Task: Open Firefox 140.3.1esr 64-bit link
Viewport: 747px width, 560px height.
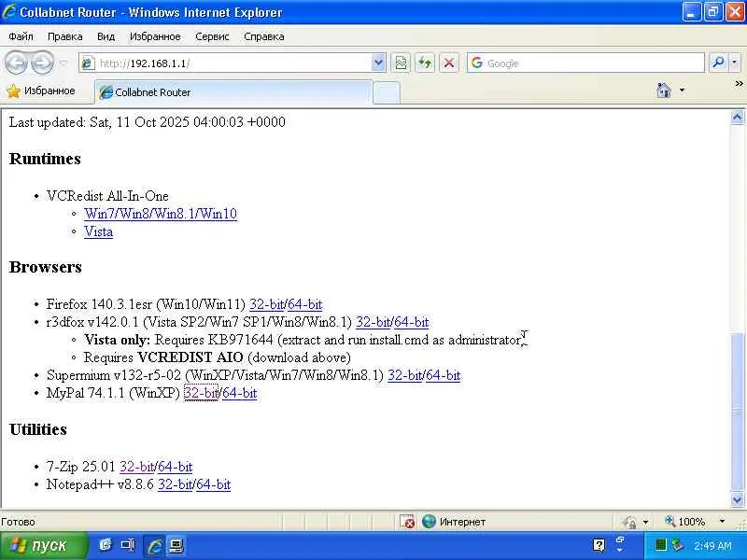Action: [305, 304]
